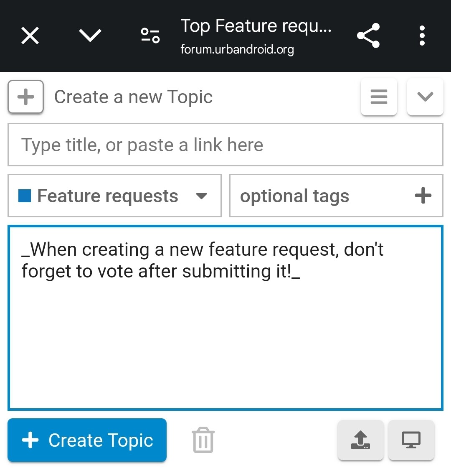451x476 pixels.
Task: Open the hamburger toolbar menu
Action: point(379,97)
